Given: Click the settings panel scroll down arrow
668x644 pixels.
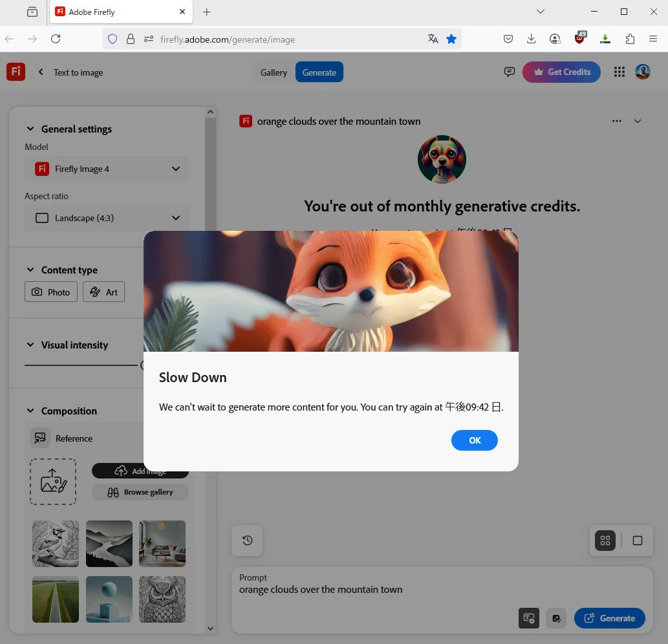Looking at the screenshot, I should point(210,628).
